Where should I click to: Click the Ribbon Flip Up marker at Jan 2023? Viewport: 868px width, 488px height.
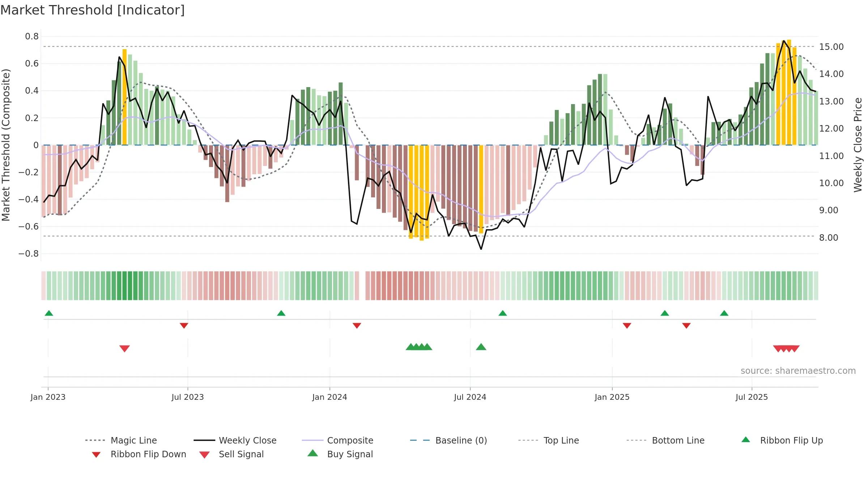[49, 313]
